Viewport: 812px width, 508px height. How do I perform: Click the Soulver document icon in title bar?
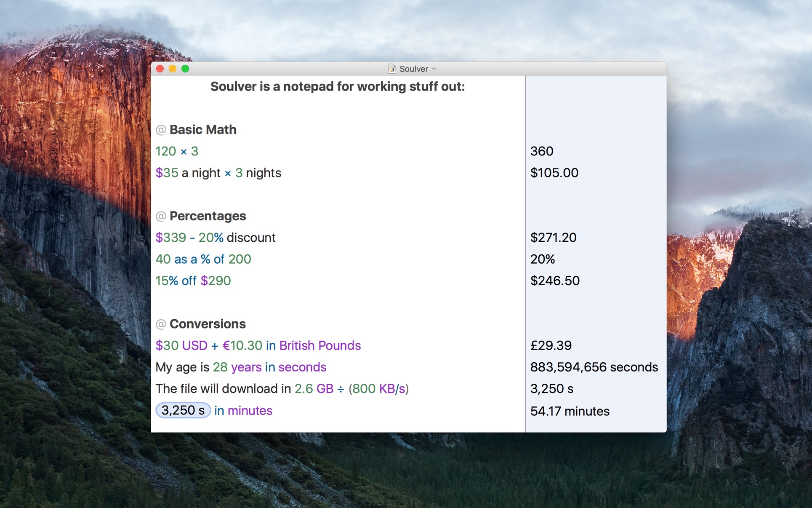[x=392, y=69]
